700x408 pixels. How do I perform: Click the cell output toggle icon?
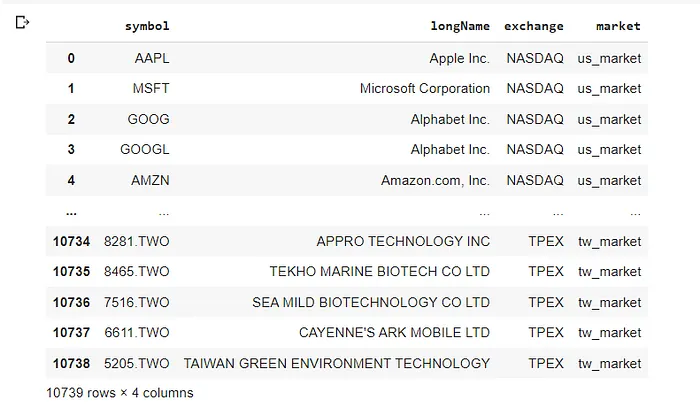[x=24, y=23]
